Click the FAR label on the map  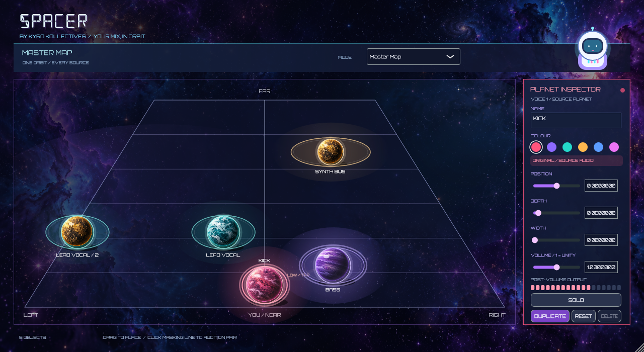point(265,91)
